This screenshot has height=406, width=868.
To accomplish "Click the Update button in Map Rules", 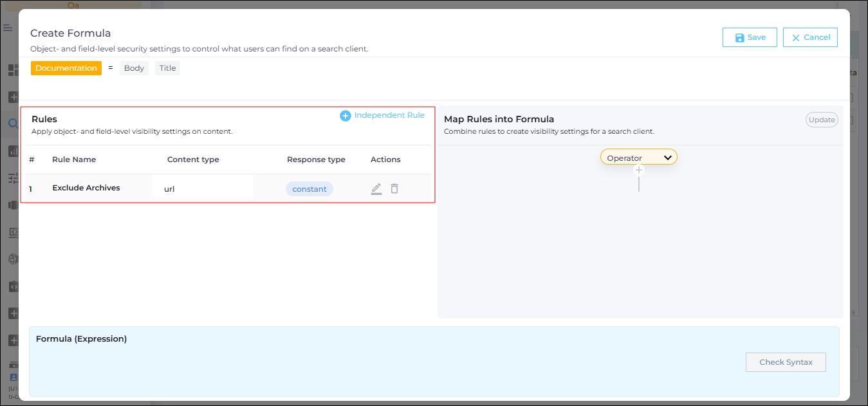I will point(822,120).
